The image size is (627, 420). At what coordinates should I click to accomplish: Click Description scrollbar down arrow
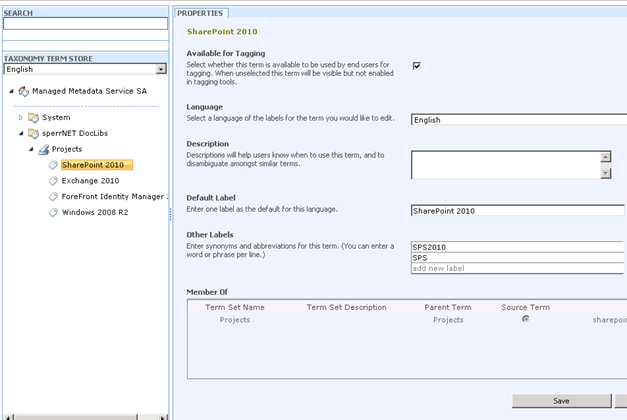pyautogui.click(x=606, y=173)
